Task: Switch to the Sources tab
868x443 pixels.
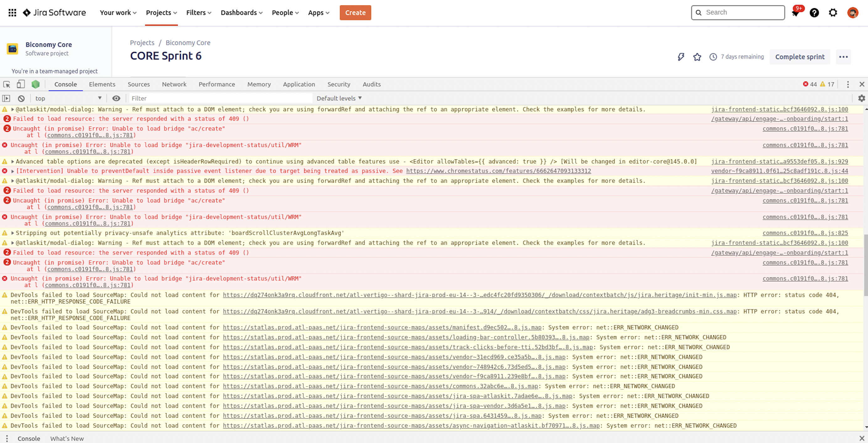Action: (x=139, y=85)
